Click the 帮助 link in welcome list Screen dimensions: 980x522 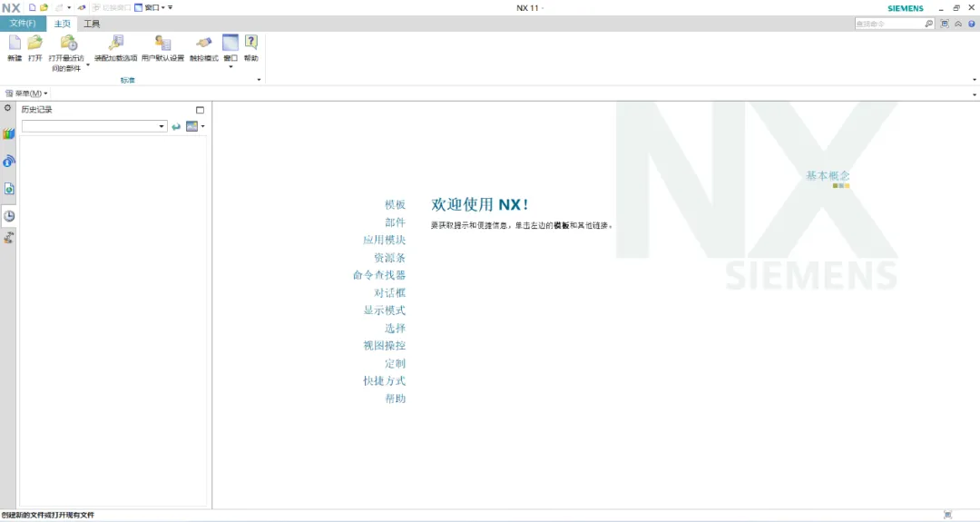point(395,399)
